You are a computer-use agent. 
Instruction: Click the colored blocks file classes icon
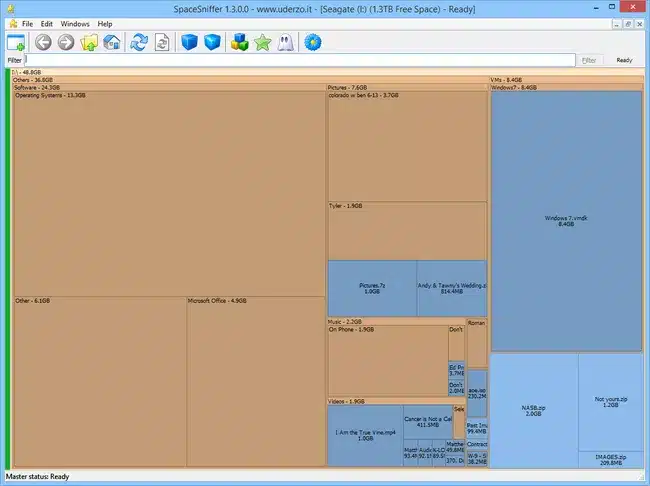pos(239,42)
